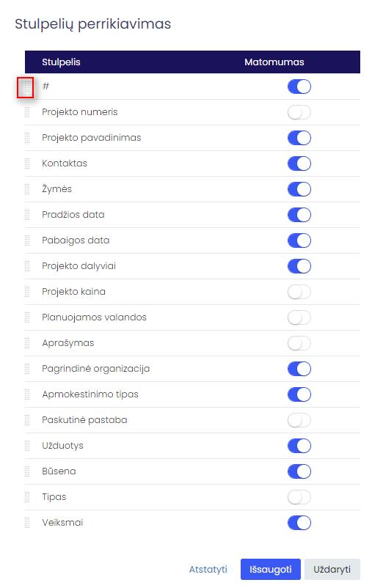Click drag handle beside Pabaigos data
The height and width of the screenshot is (588, 383).
(27, 240)
